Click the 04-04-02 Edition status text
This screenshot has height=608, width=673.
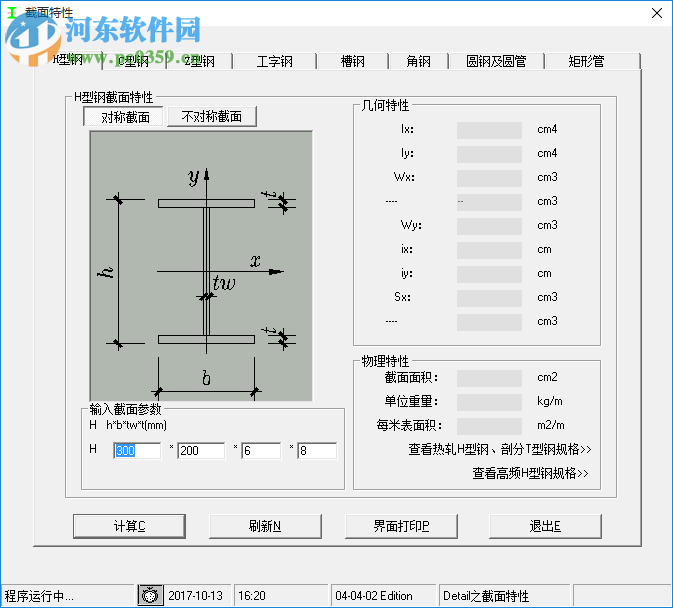coord(373,596)
